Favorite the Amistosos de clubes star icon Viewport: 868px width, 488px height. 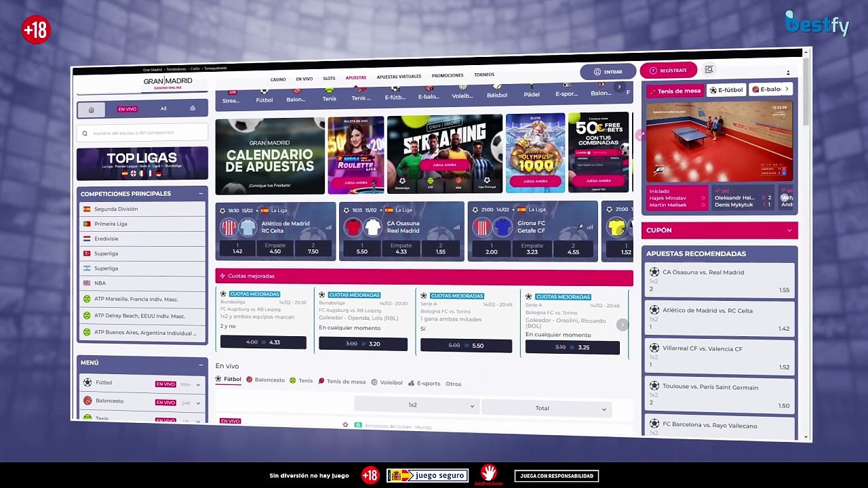tap(345, 425)
